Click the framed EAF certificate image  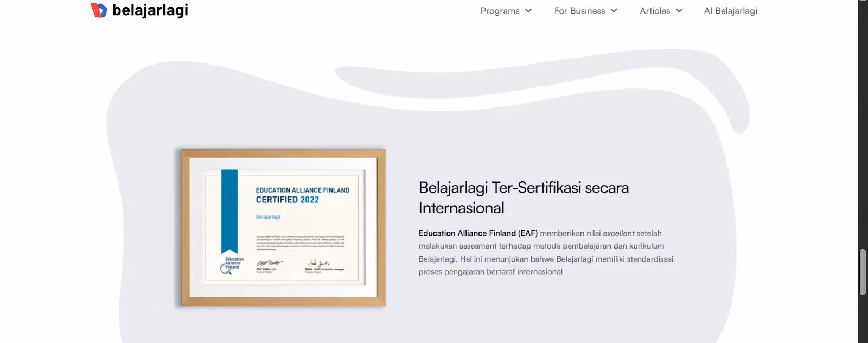pos(283,228)
